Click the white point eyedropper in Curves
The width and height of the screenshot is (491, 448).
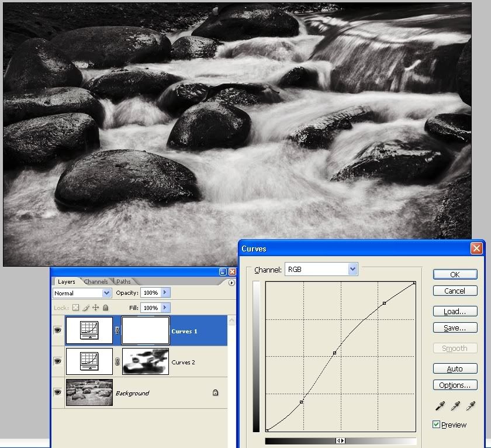471,406
